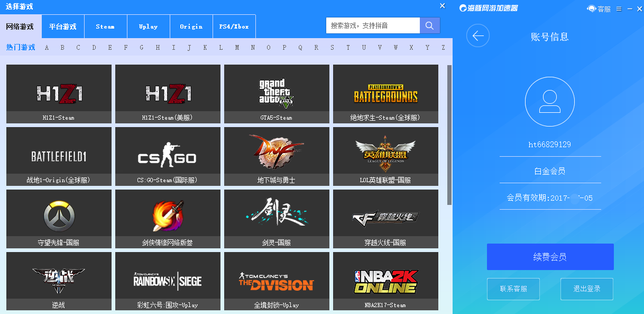Filter games by letter E
The height and width of the screenshot is (314, 644).
(x=110, y=48)
